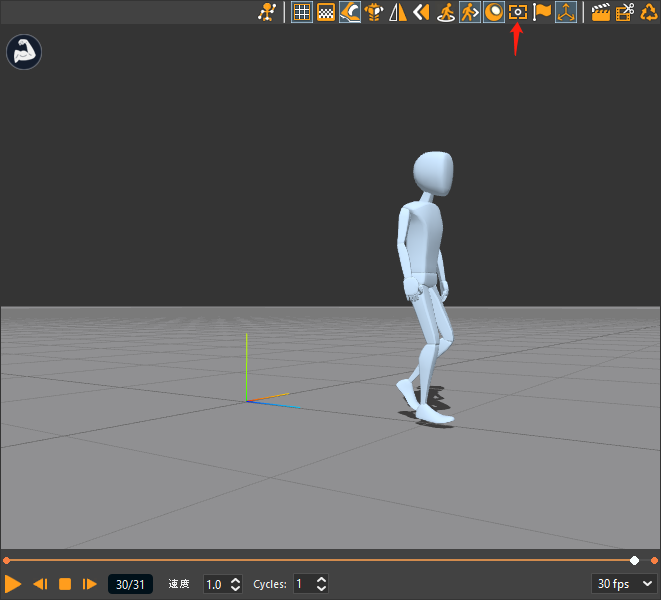Click the running figure icon in toolbar
This screenshot has width=661, height=600.
click(x=266, y=12)
